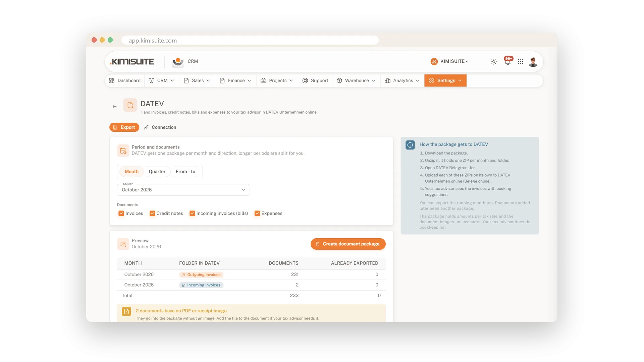Click the DOCUMENTS column header
Viewport: 644px width, 362px height.
(x=283, y=263)
